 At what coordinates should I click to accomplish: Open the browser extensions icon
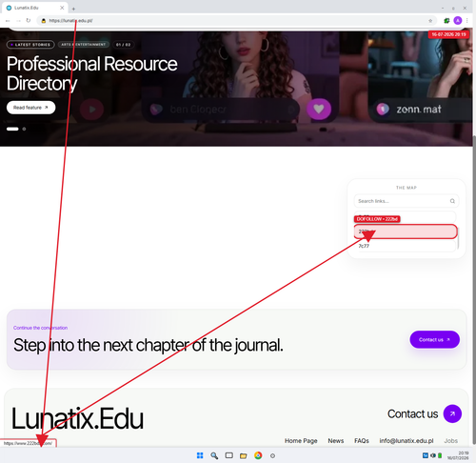tap(446, 21)
